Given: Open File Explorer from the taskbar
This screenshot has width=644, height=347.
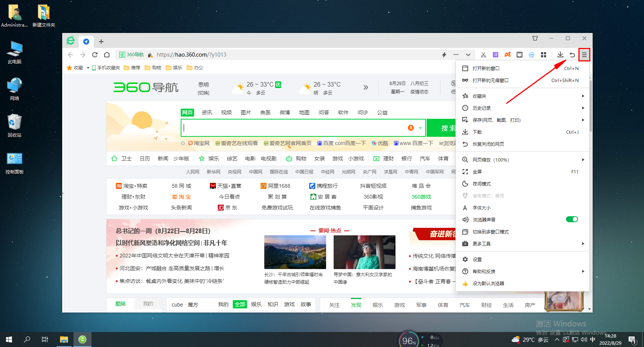Looking at the screenshot, I should pyautogui.click(x=64, y=340).
